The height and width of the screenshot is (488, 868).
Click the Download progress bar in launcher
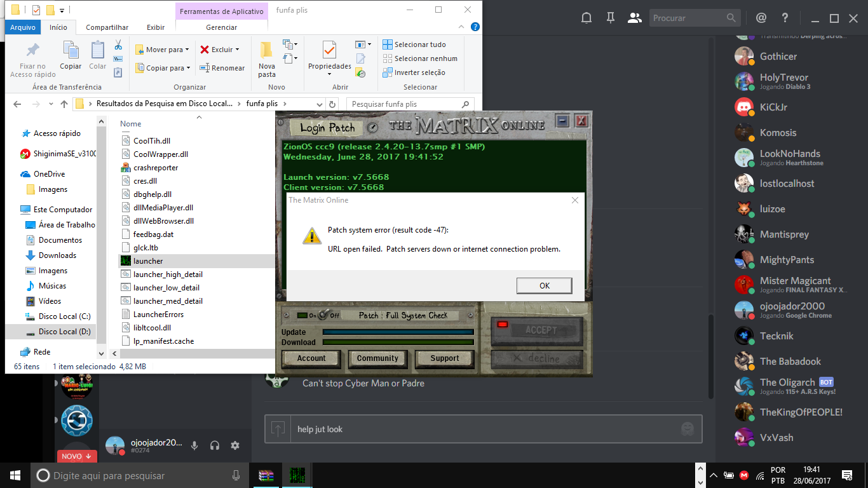coord(398,342)
